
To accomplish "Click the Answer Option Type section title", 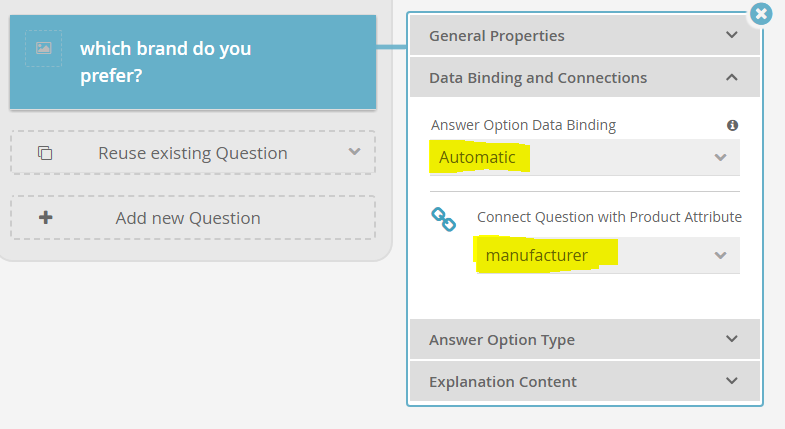I will pos(501,340).
